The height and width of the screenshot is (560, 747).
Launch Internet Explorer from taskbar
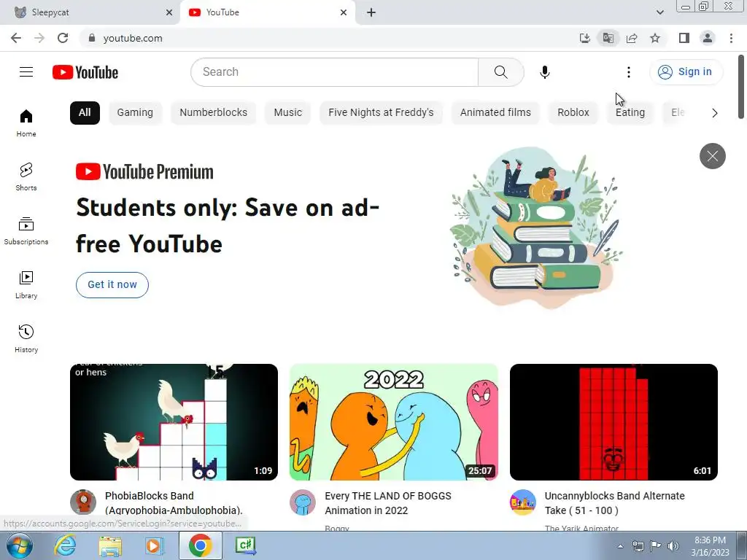[x=65, y=545]
